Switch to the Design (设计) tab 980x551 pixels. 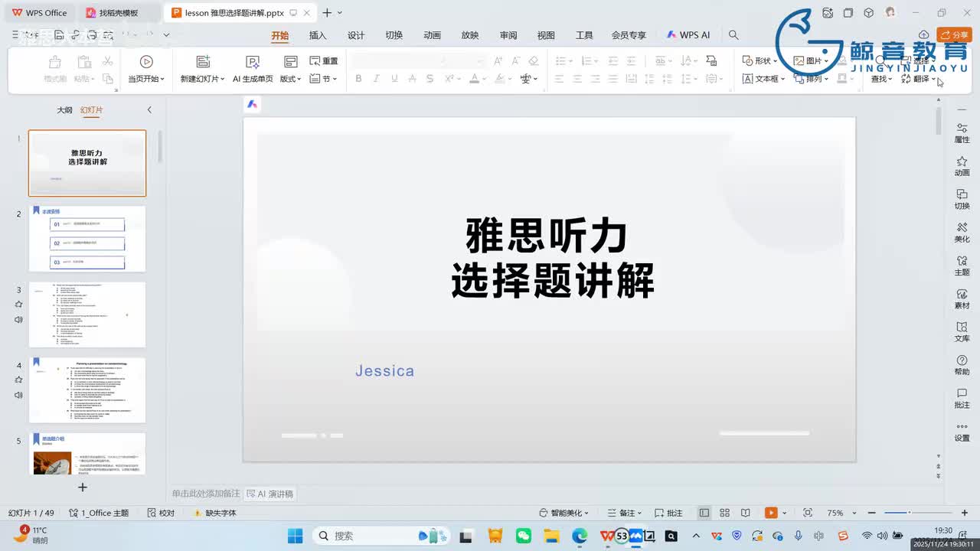tap(356, 35)
